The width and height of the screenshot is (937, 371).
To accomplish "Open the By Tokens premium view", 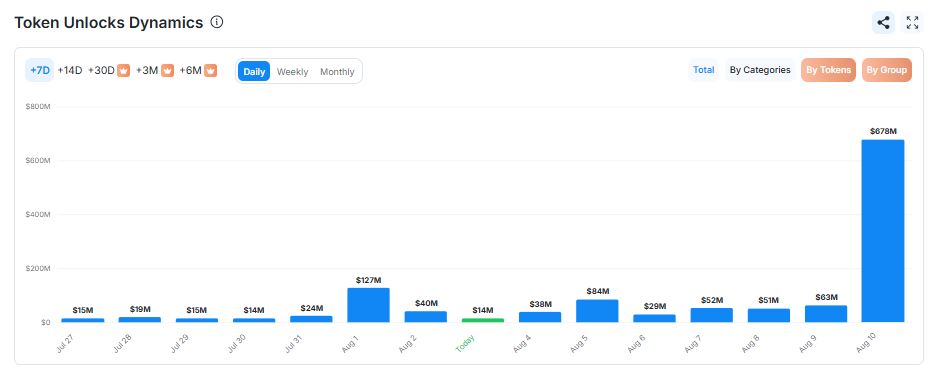I will coord(828,70).
